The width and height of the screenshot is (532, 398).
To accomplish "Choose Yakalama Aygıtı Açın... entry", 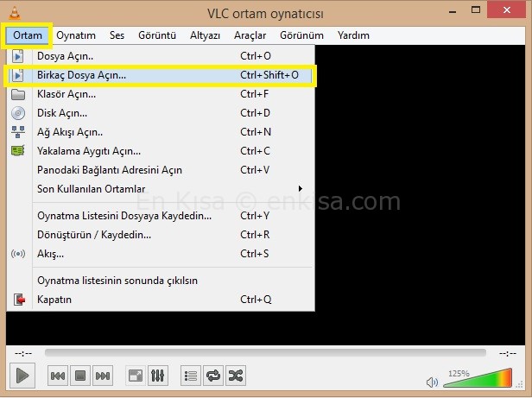I will pos(160,151).
